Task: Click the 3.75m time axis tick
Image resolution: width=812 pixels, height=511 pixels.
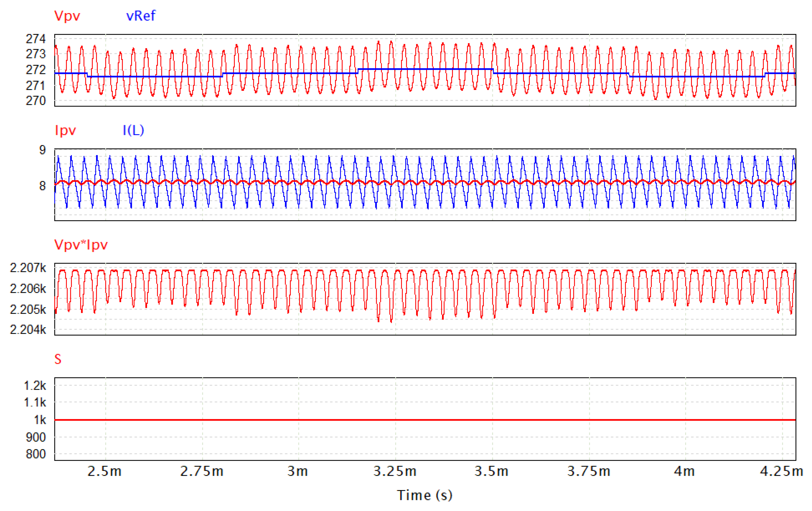Action: pos(589,471)
